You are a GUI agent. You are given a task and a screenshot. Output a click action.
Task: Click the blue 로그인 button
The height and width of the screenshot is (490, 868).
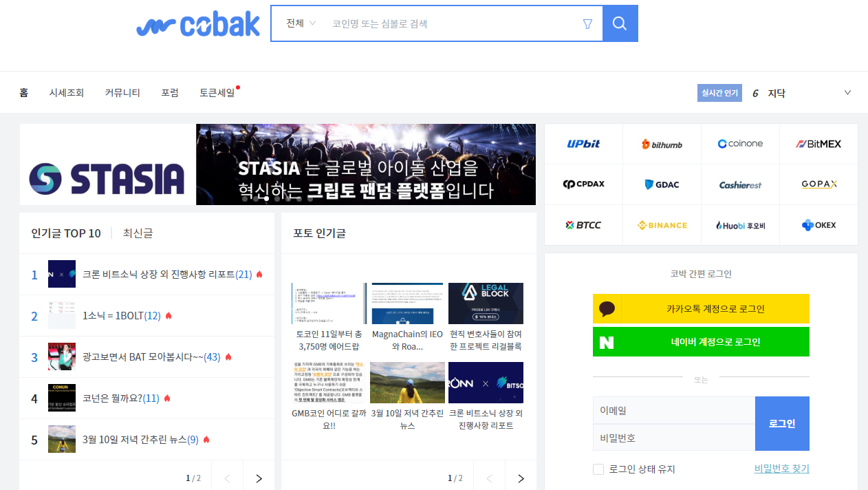click(x=782, y=424)
